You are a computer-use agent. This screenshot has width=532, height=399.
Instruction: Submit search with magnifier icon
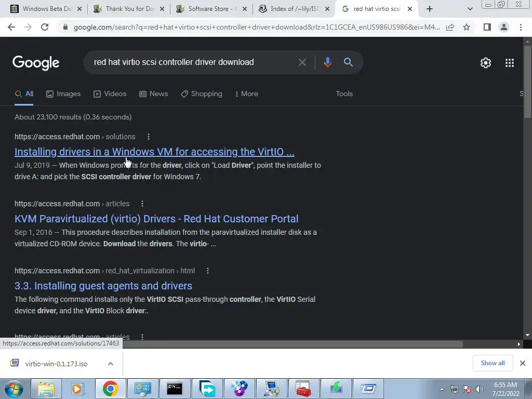tap(348, 62)
